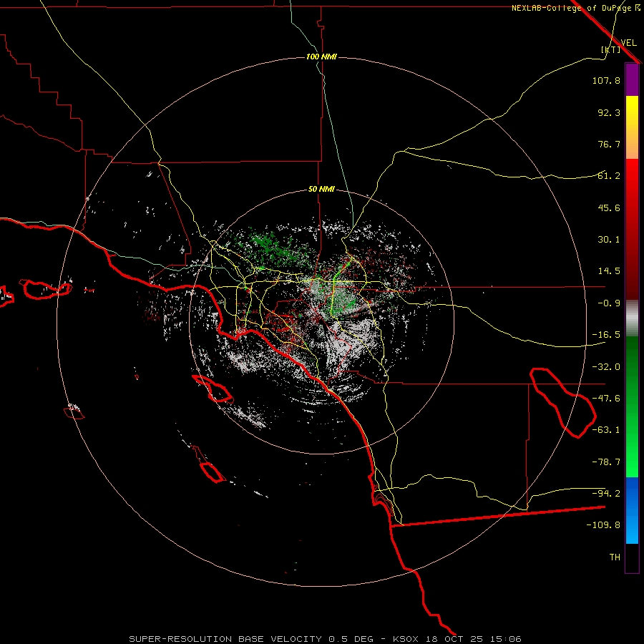644x644 pixels.
Task: Click the -78.7 scale value
Action: 606,462
